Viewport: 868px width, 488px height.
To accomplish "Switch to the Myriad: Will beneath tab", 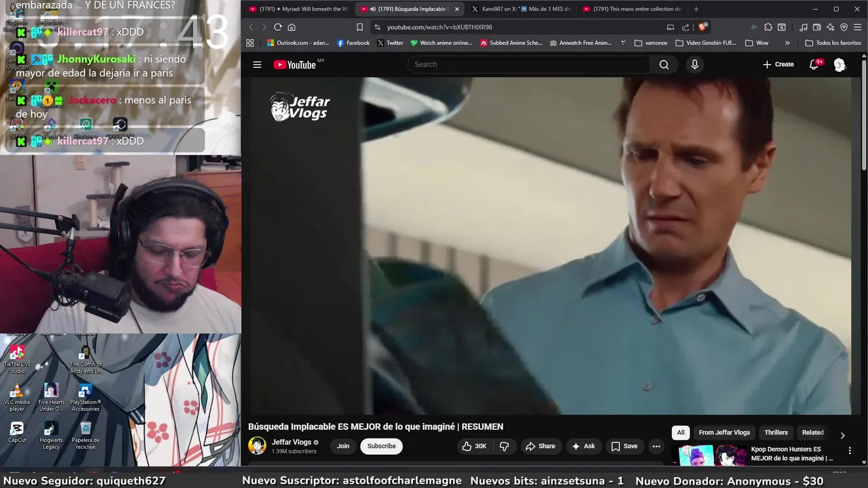I will coord(298,9).
